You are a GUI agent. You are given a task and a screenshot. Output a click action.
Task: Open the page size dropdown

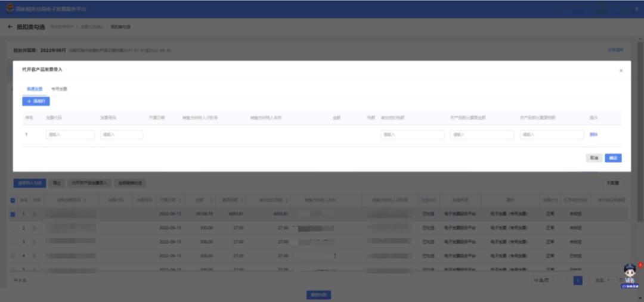(x=544, y=280)
